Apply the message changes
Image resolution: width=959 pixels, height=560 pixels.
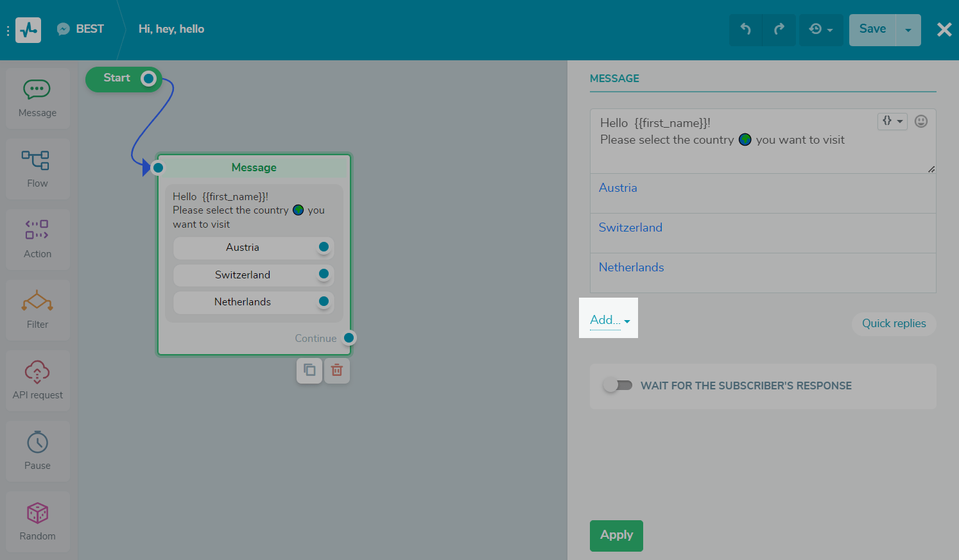click(616, 536)
